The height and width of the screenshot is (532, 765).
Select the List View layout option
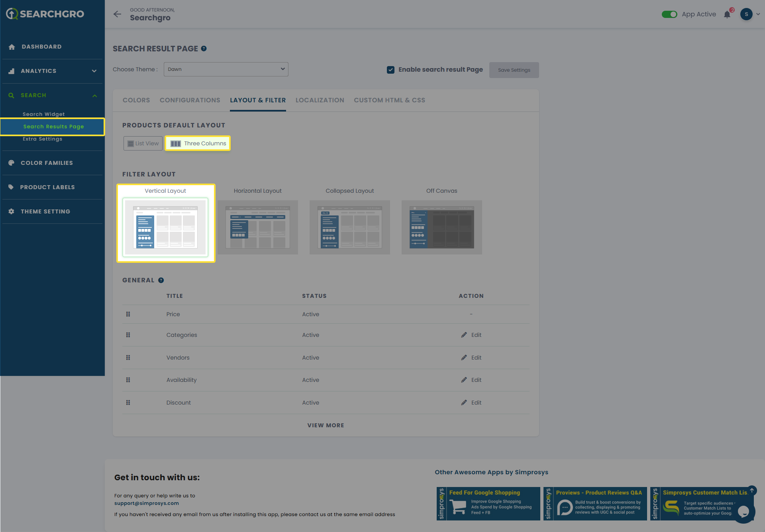pyautogui.click(x=143, y=143)
